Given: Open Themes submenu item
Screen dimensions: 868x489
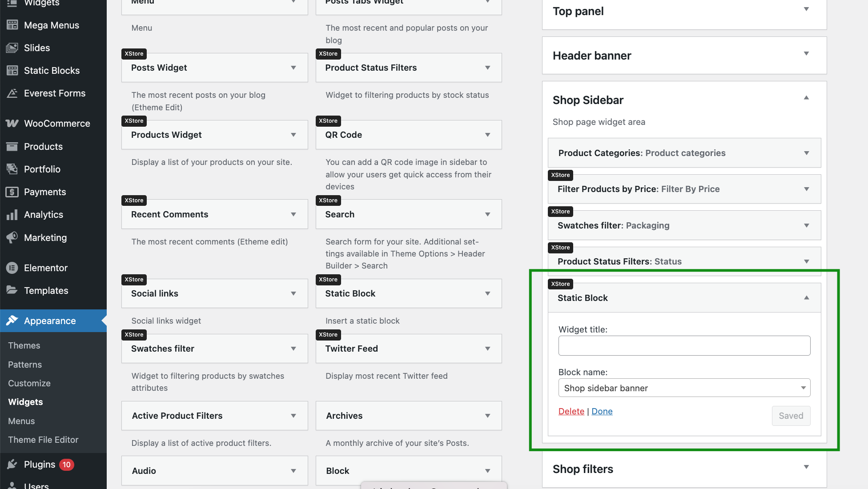Looking at the screenshot, I should coord(24,345).
